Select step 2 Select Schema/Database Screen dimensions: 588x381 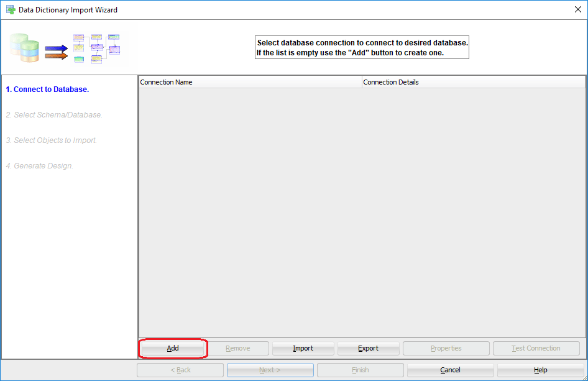click(x=54, y=114)
